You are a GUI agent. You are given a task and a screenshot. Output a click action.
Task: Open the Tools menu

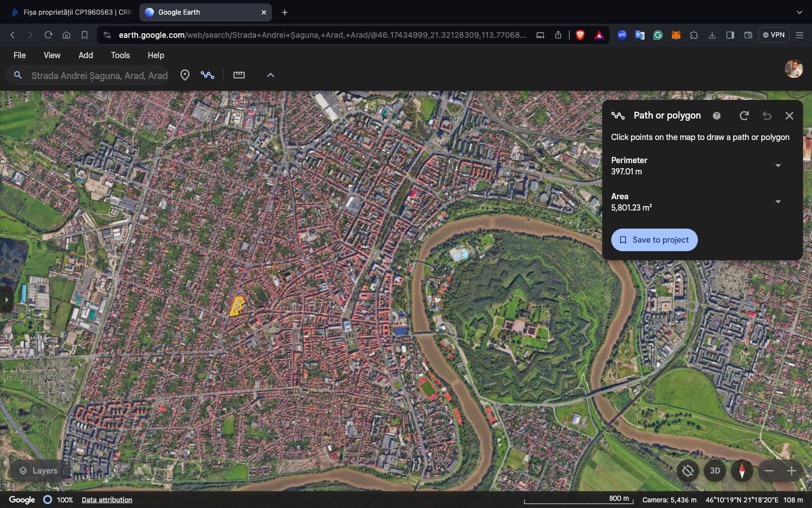click(x=120, y=55)
